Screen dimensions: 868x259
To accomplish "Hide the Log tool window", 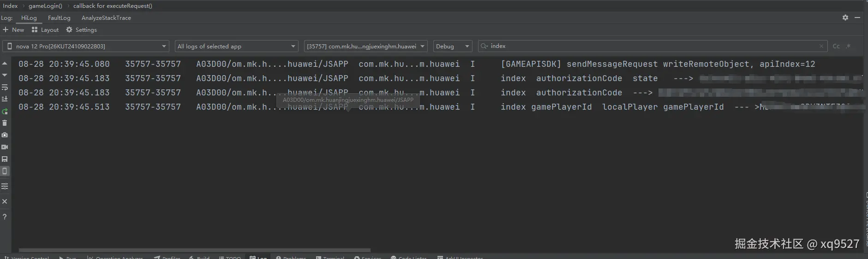I will (857, 18).
